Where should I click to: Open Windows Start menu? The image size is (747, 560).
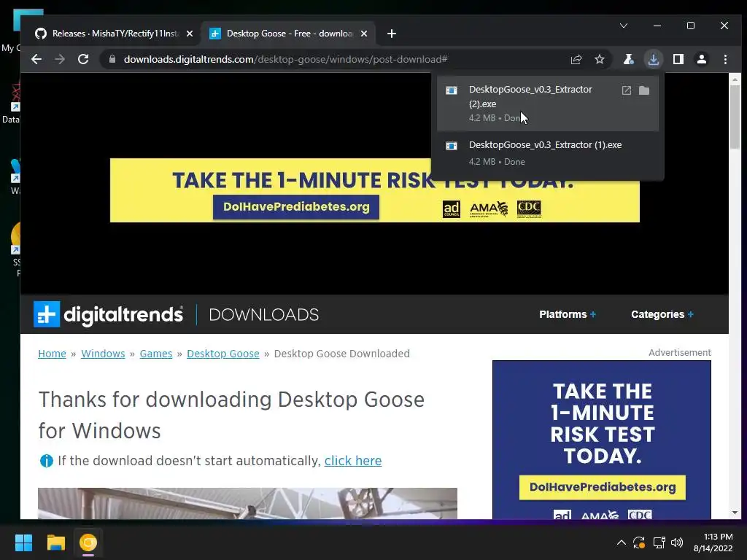[23, 542]
